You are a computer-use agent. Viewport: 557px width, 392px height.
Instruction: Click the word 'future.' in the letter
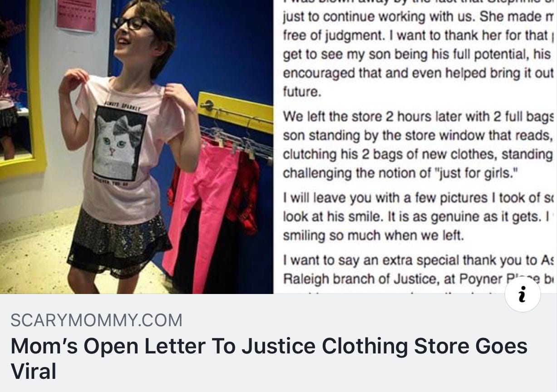302,92
